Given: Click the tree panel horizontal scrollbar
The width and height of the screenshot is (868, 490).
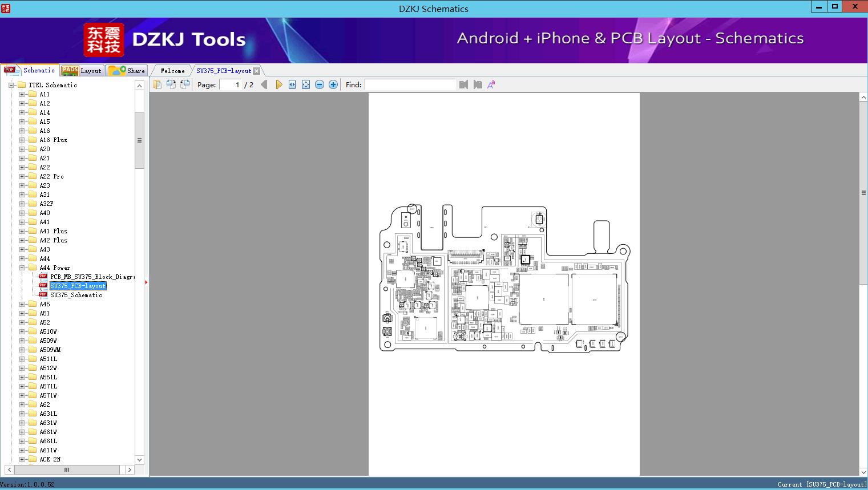Looking at the screenshot, I should 67,469.
